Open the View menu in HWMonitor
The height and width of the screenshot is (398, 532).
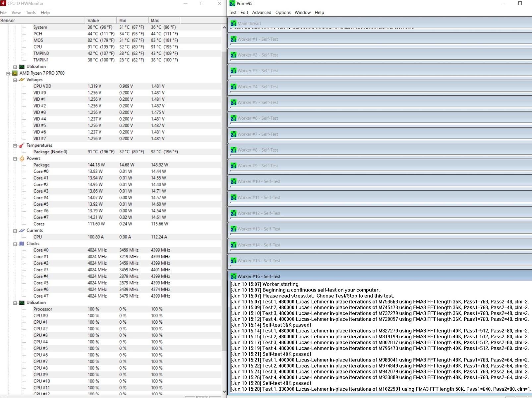point(16,13)
